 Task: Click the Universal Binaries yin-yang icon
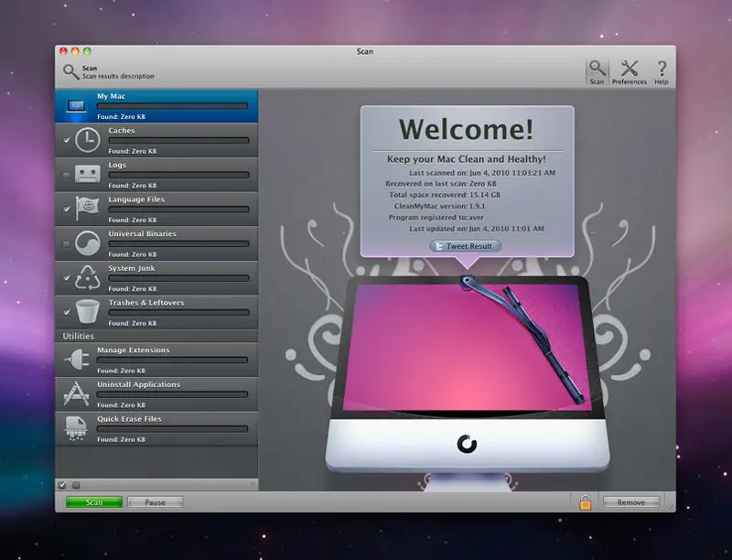(x=87, y=243)
